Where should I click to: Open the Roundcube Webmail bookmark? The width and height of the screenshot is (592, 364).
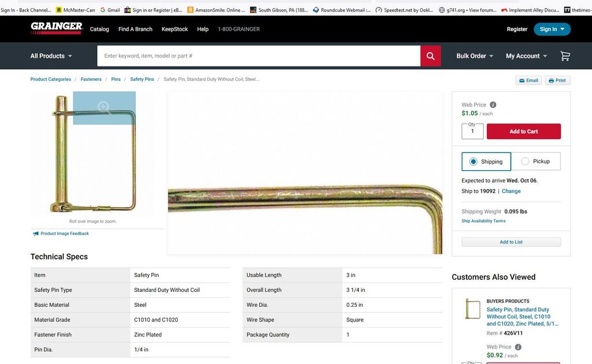(342, 10)
